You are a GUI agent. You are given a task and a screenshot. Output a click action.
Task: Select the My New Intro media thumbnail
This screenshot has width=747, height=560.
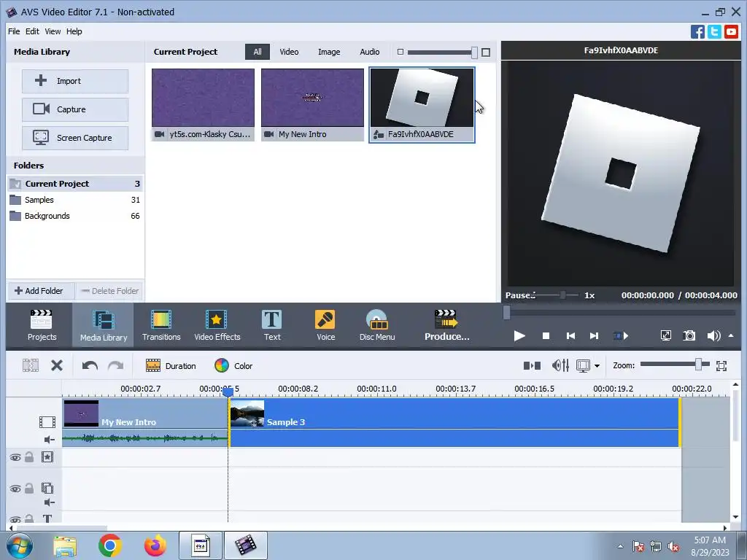(312, 105)
